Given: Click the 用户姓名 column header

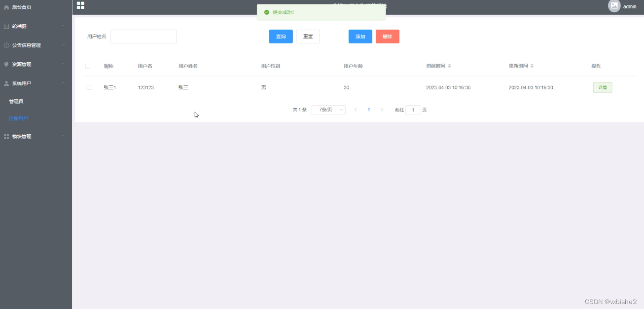Looking at the screenshot, I should pyautogui.click(x=188, y=66).
